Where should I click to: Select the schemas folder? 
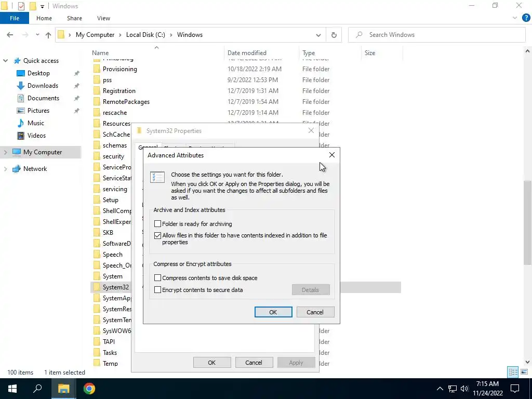[115, 145]
